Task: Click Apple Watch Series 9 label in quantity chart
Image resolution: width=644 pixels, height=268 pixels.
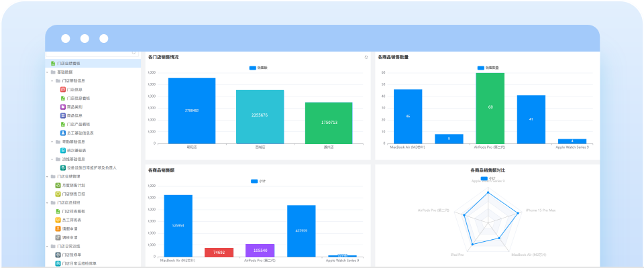Action: 572,147
